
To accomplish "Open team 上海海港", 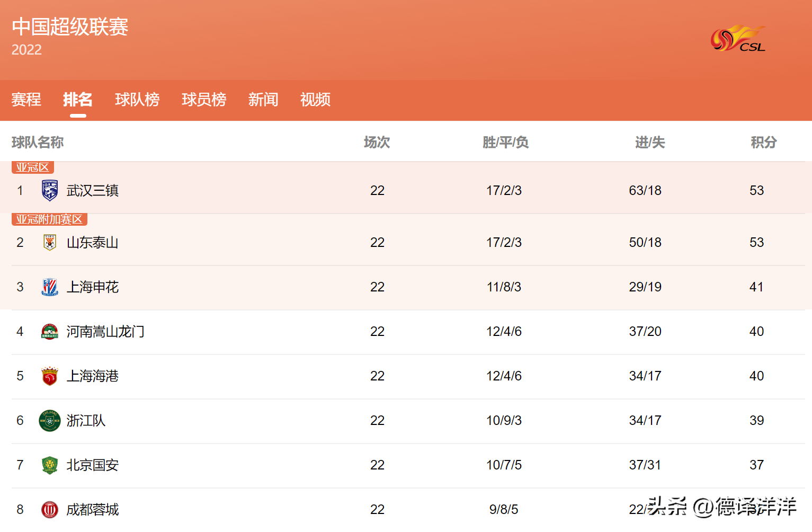I will pos(93,376).
